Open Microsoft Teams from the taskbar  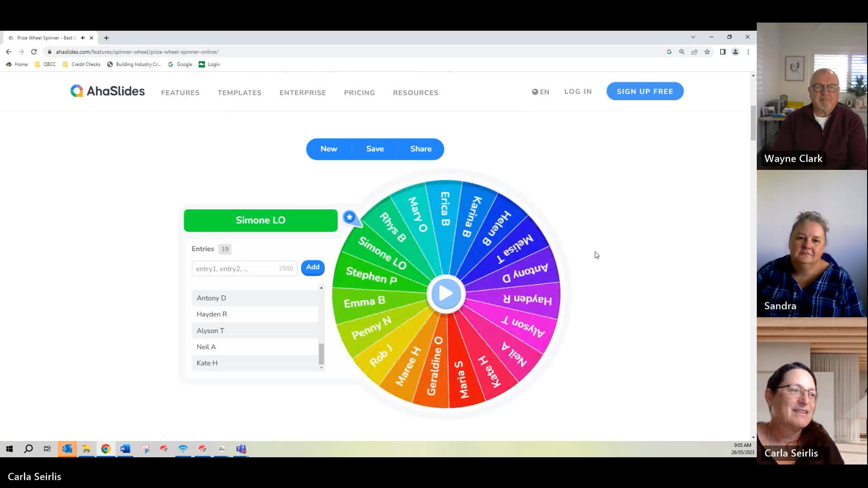pyautogui.click(x=241, y=449)
